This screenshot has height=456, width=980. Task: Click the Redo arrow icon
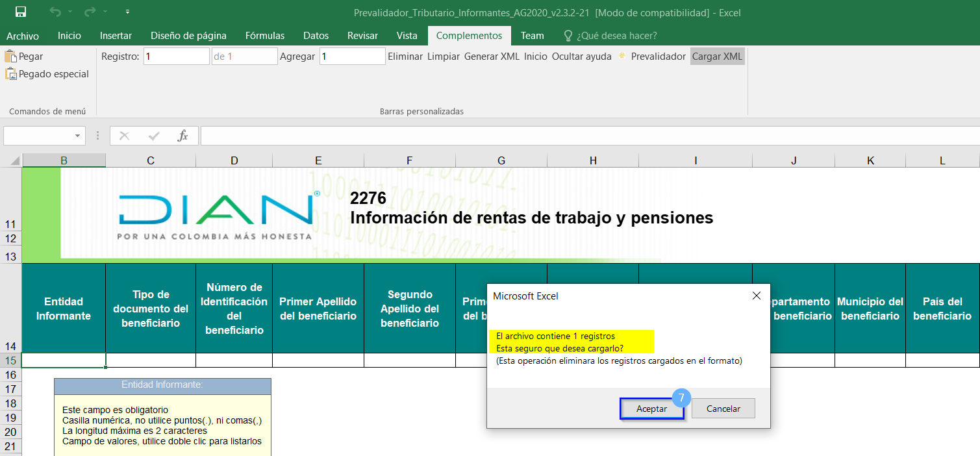point(91,12)
